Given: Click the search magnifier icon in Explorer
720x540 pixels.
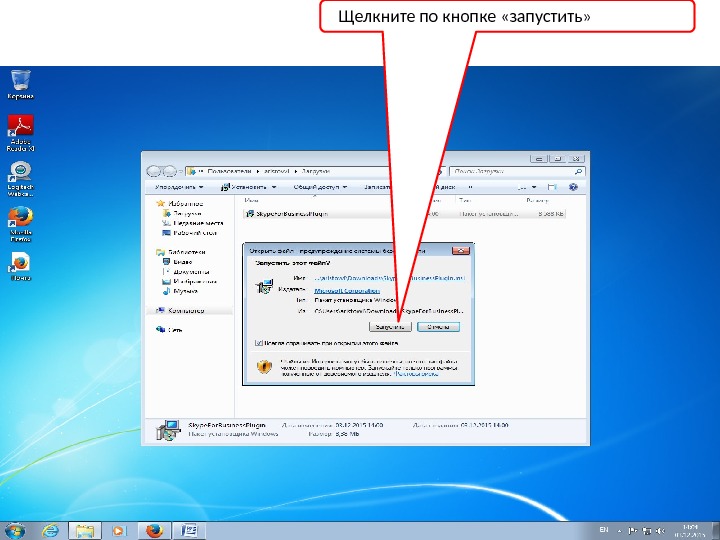Looking at the screenshot, I should (x=579, y=171).
